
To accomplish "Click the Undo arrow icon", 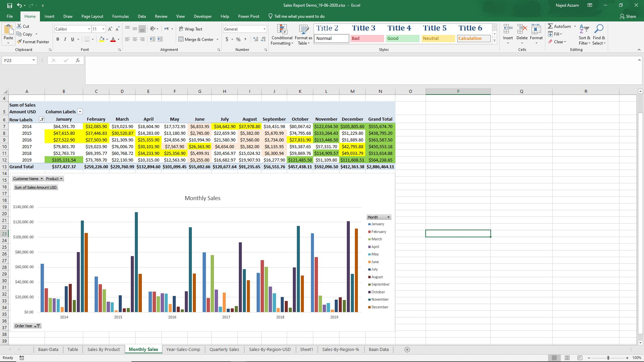I will point(19,5).
